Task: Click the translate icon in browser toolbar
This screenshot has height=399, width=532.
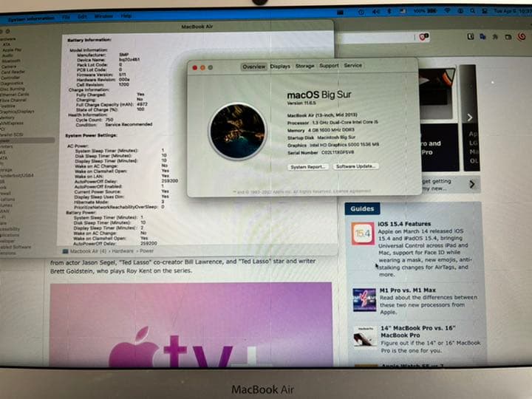Action: point(482,37)
